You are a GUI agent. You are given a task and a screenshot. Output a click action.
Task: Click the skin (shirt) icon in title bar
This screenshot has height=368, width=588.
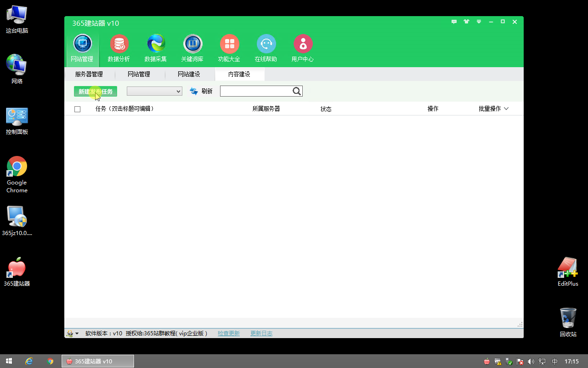click(466, 22)
